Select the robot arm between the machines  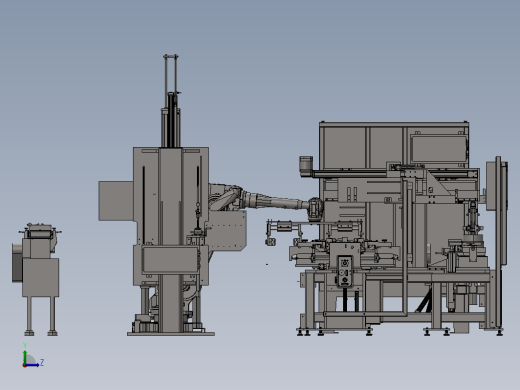coord(267,202)
